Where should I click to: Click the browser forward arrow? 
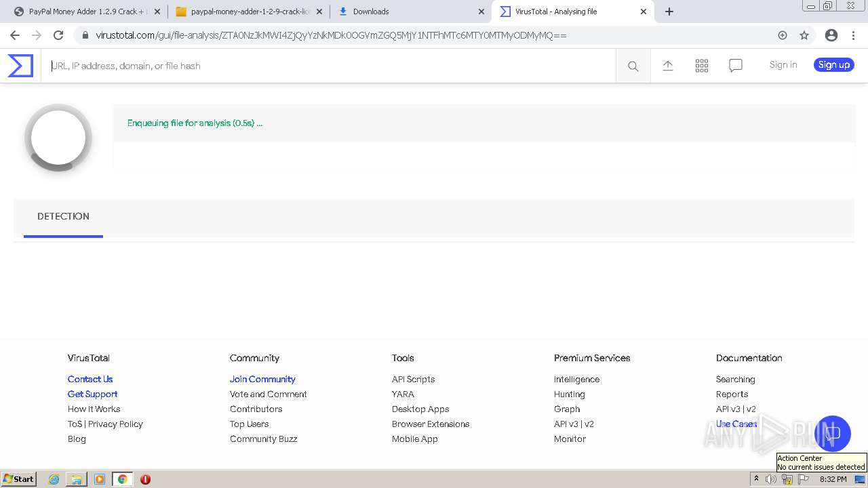click(37, 35)
